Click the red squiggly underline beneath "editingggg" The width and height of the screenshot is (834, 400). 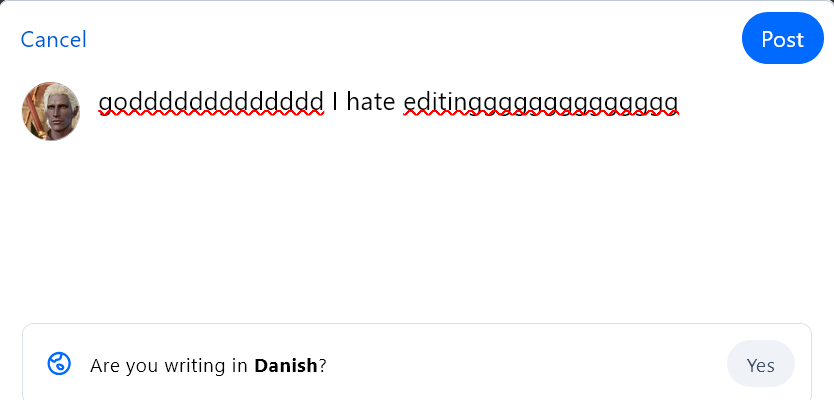click(x=540, y=115)
